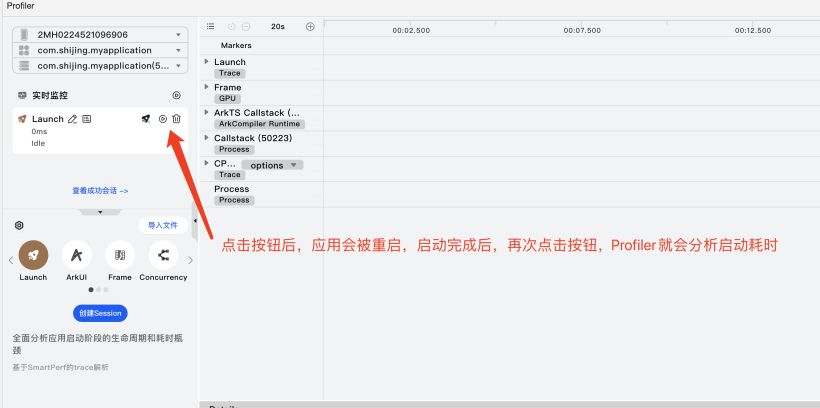
Task: Select the Launch template icon
Action: point(33,255)
